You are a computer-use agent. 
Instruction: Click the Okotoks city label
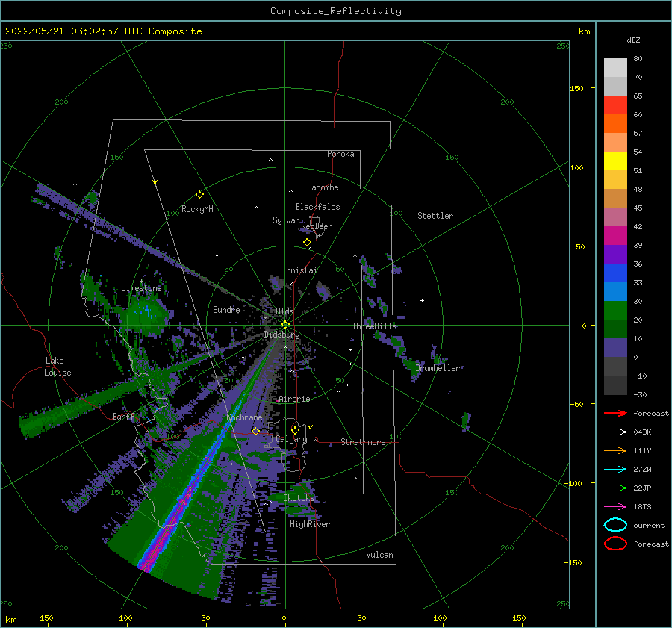coord(299,497)
